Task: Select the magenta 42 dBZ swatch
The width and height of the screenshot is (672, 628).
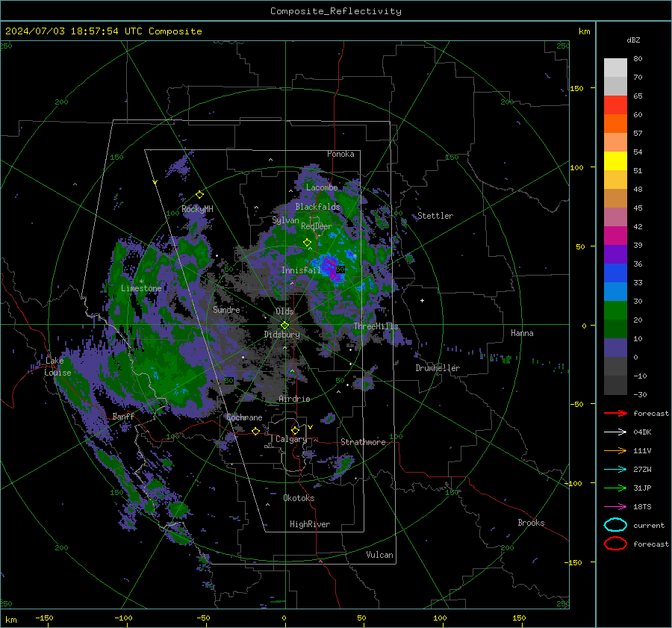Action: (x=615, y=235)
